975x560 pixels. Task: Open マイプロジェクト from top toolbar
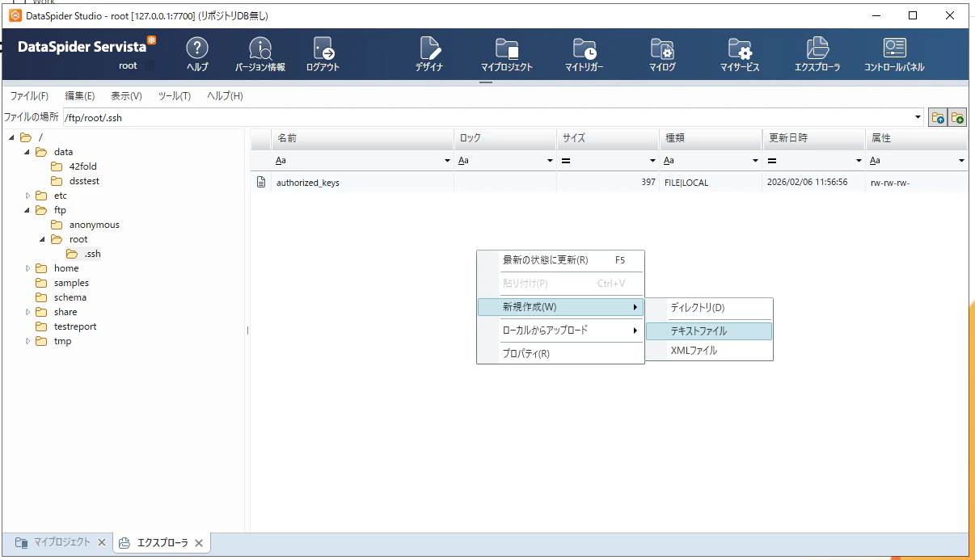[507, 54]
